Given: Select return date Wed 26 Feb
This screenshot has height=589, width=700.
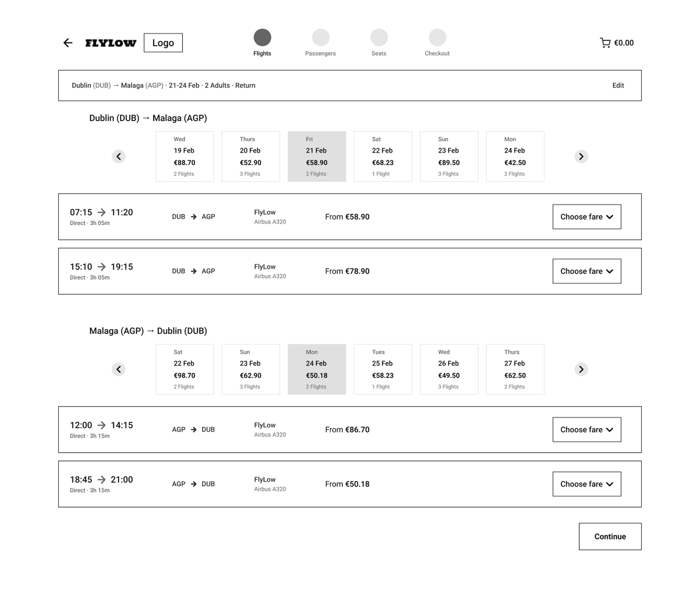Looking at the screenshot, I should pos(449,369).
